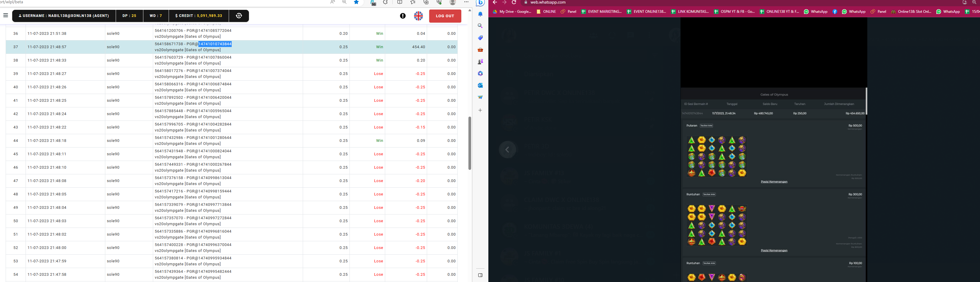Open the UK flag language selector
The width and height of the screenshot is (980, 282).
[418, 16]
